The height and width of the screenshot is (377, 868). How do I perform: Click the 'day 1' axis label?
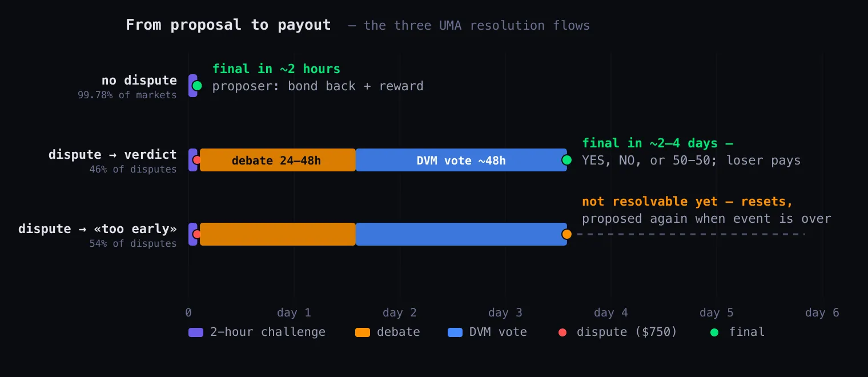pyautogui.click(x=294, y=313)
